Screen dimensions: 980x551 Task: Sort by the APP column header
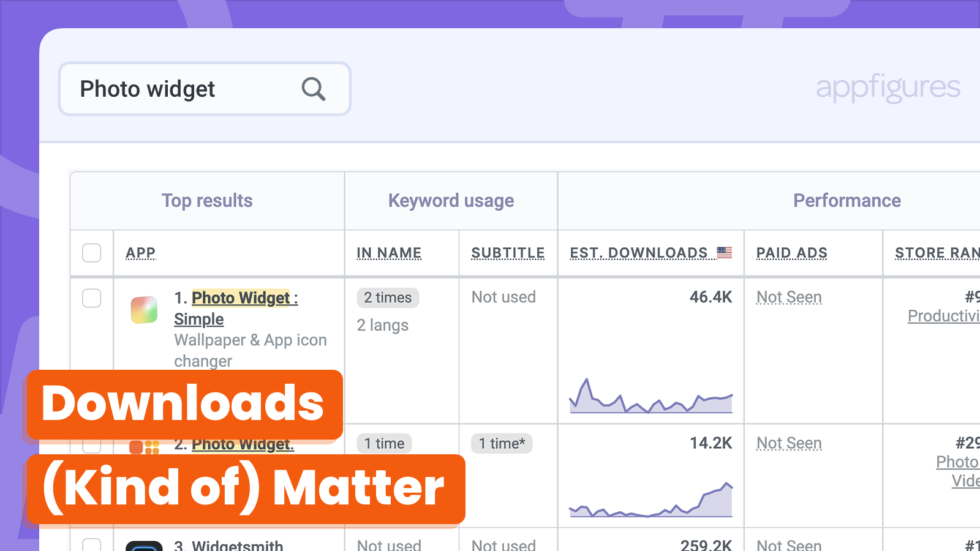(x=141, y=253)
